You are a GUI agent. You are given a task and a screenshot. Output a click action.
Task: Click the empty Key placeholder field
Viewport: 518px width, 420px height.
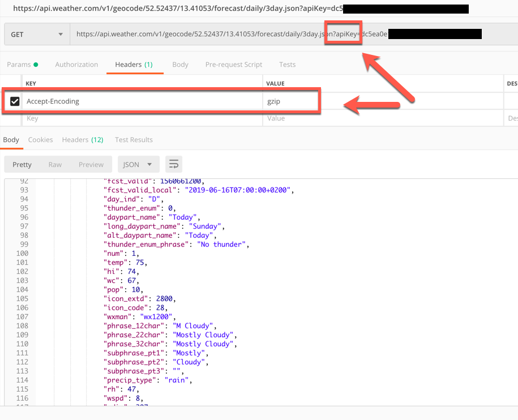(143, 118)
